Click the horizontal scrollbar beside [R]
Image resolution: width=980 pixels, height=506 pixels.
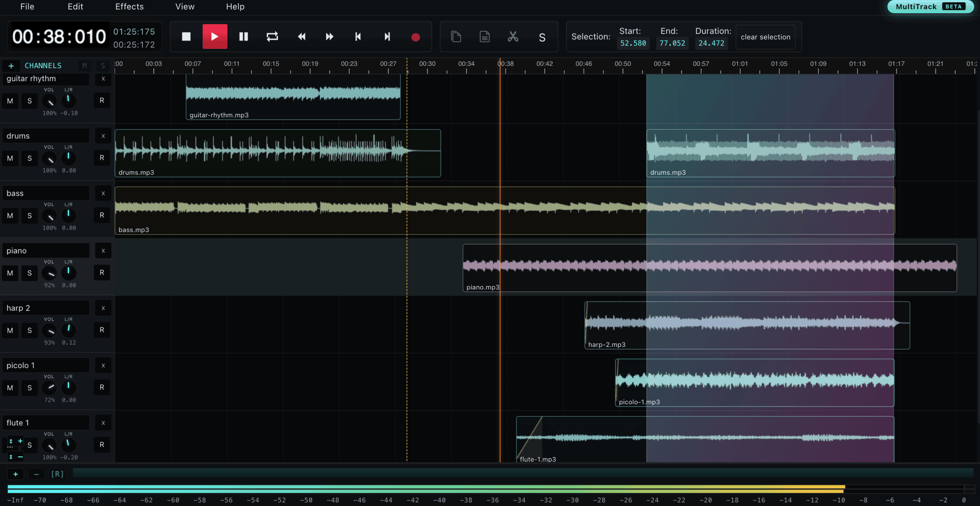[x=523, y=473]
